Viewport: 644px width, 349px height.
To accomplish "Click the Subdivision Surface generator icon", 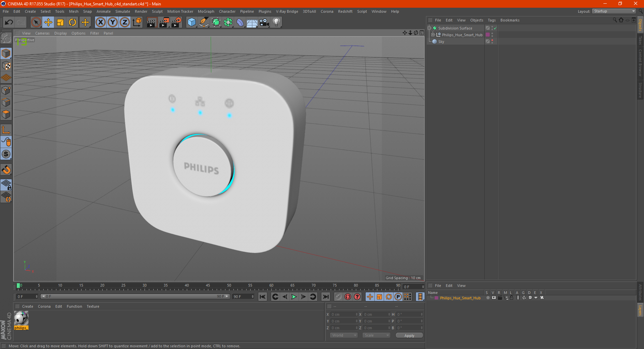I will 216,22.
